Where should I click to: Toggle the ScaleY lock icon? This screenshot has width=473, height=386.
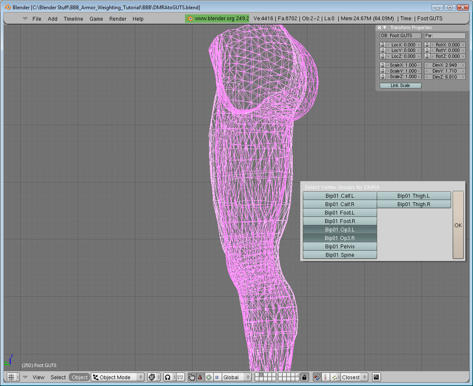(382, 71)
